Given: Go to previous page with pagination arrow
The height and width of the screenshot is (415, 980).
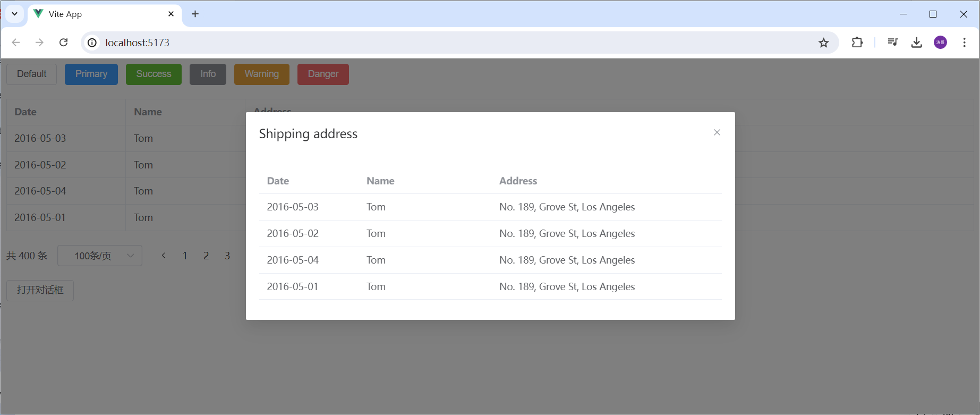Looking at the screenshot, I should tap(164, 256).
